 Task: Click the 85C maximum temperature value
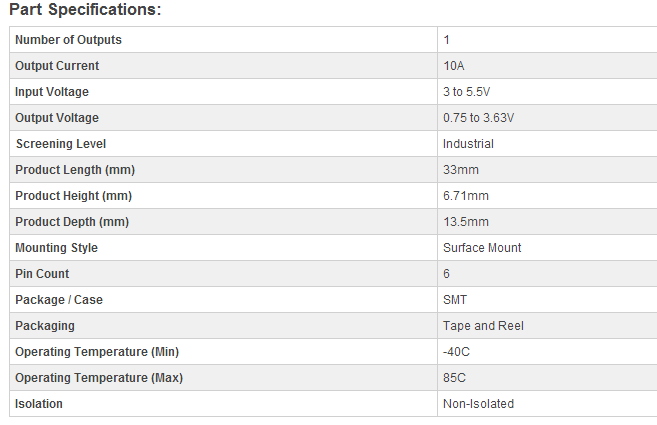pyautogui.click(x=455, y=378)
